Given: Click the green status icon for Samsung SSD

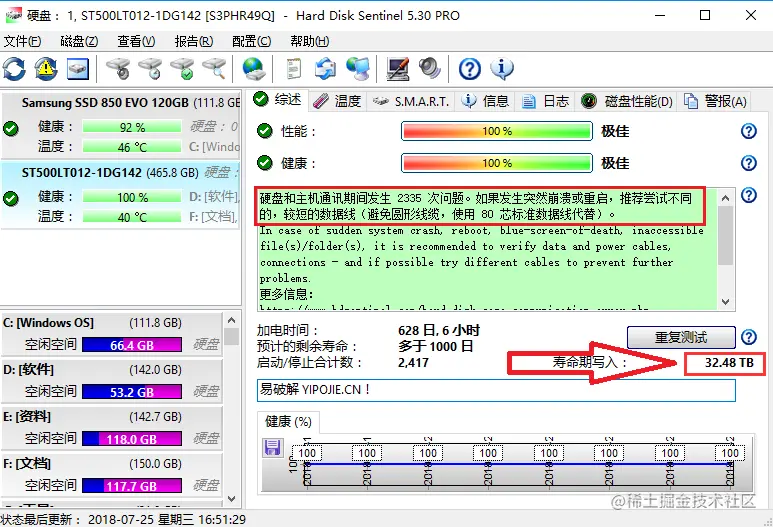Looking at the screenshot, I should (x=11, y=129).
